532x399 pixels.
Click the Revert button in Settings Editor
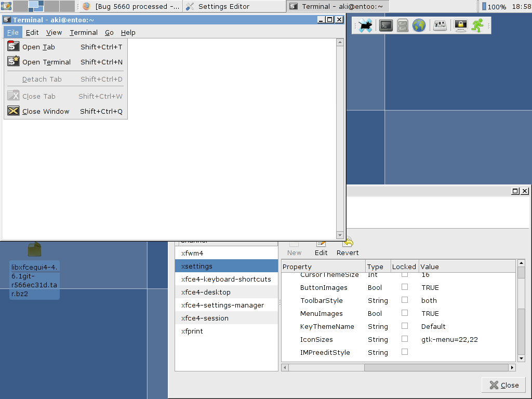tap(348, 247)
